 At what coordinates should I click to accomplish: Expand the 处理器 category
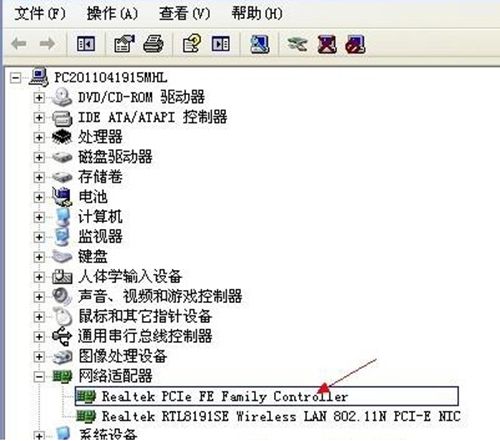(x=39, y=137)
